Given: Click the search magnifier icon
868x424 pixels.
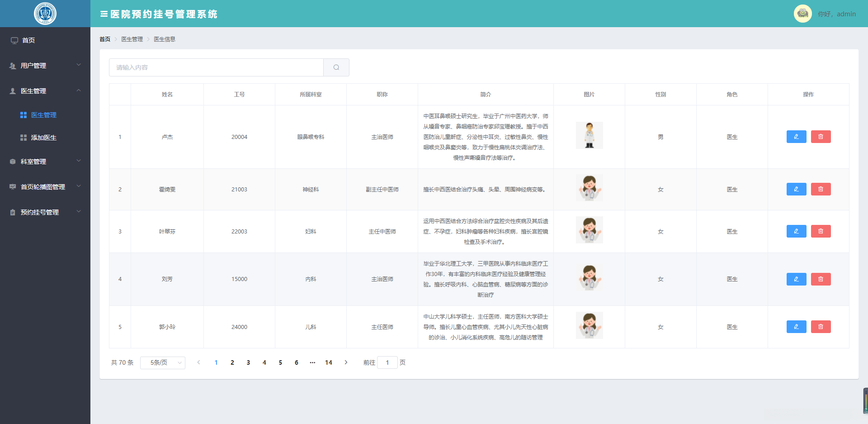Looking at the screenshot, I should pos(336,67).
